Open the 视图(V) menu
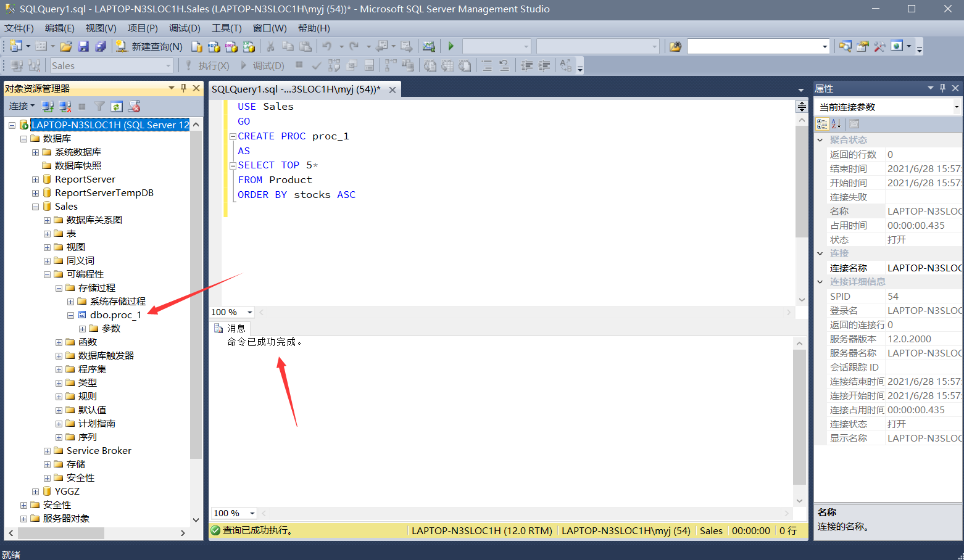This screenshot has width=964, height=560. point(101,28)
